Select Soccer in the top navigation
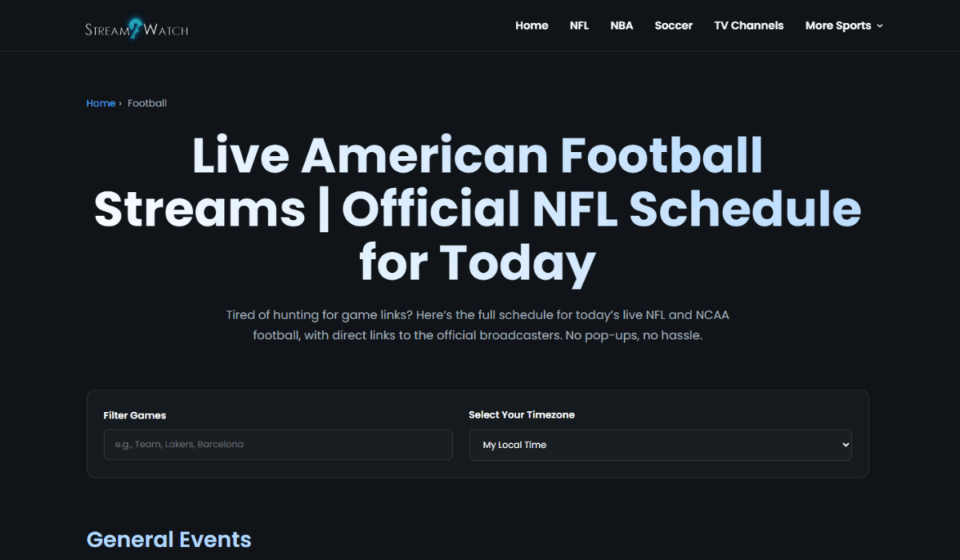Image resolution: width=960 pixels, height=560 pixels. [674, 26]
